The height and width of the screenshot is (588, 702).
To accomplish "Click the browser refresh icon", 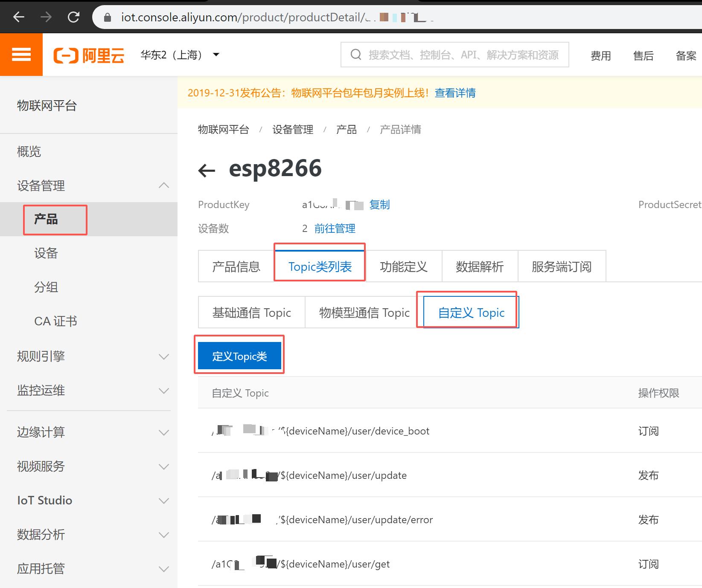I will pyautogui.click(x=73, y=17).
